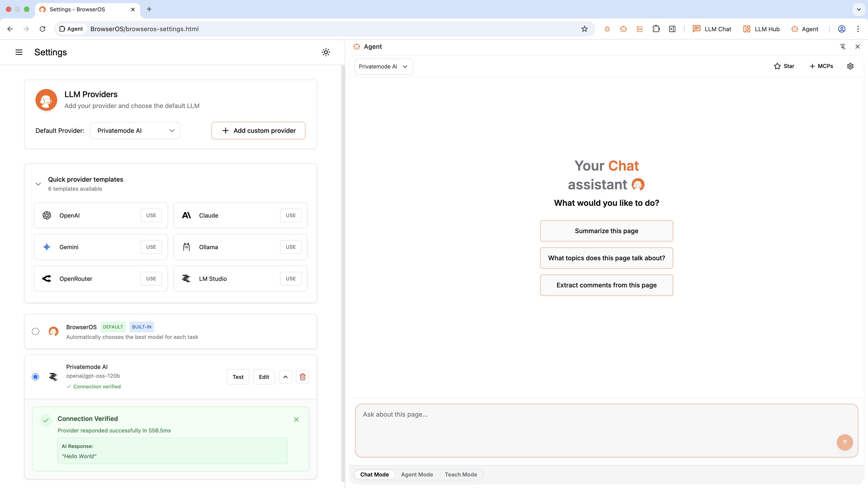Use the Ollama template
The height and width of the screenshot is (488, 868).
click(x=290, y=247)
